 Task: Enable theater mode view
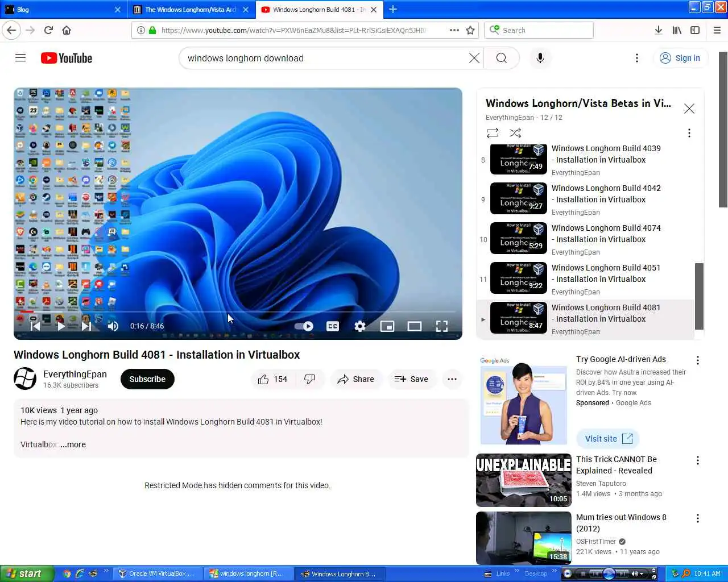415,326
